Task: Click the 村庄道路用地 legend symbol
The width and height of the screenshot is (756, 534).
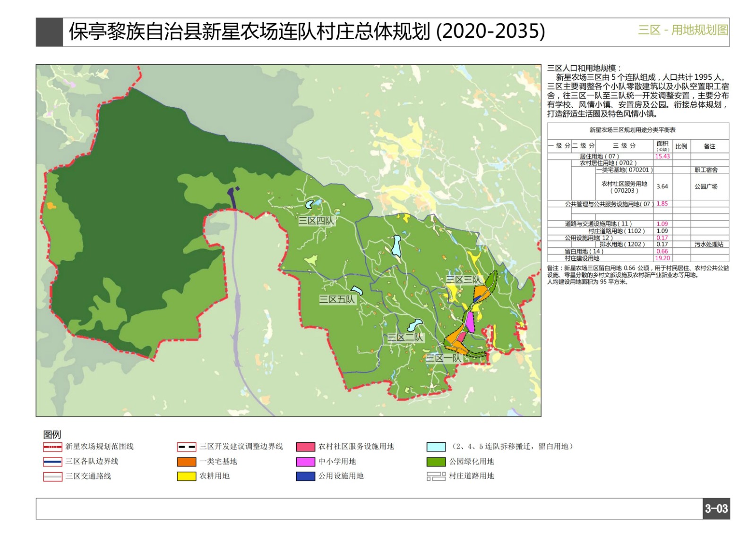Action: pos(436,476)
